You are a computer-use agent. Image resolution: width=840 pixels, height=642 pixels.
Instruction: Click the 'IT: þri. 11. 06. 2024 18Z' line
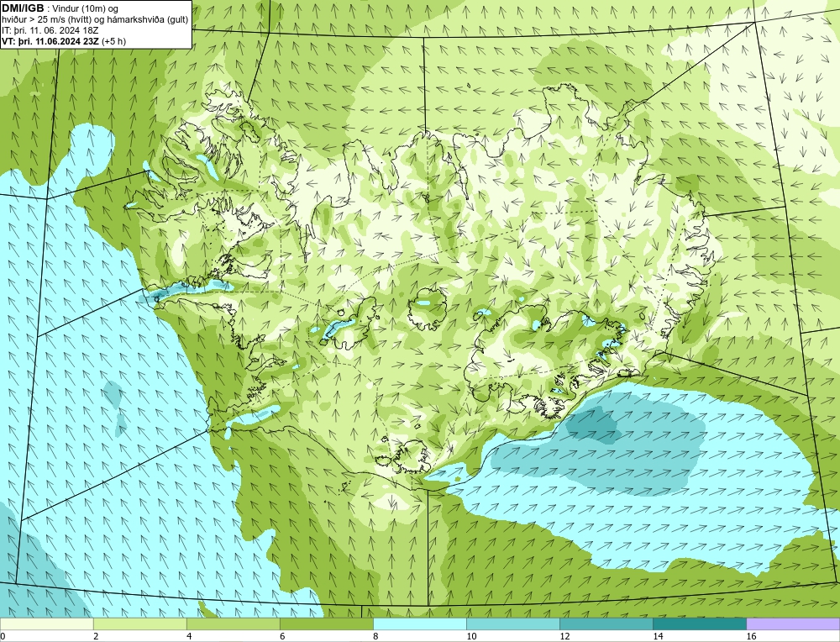[x=50, y=30]
